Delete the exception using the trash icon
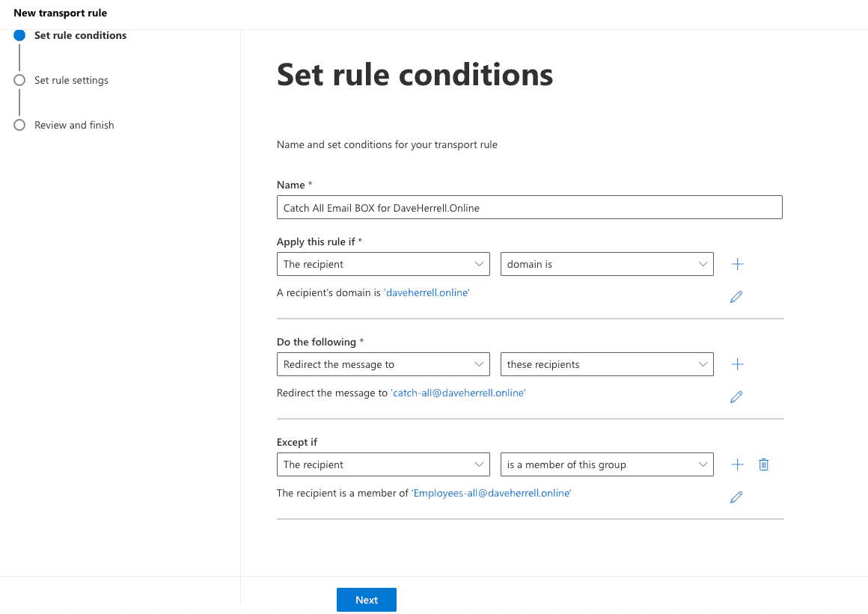This screenshot has height=614, width=868. (764, 464)
